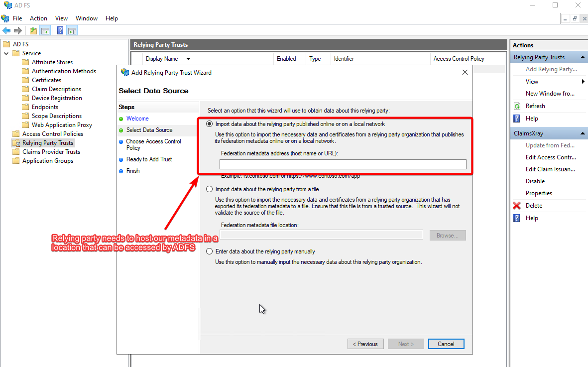Viewport: 588px width, 367px height.
Task: Click the green Refresh icon in Actions
Action: (517, 106)
